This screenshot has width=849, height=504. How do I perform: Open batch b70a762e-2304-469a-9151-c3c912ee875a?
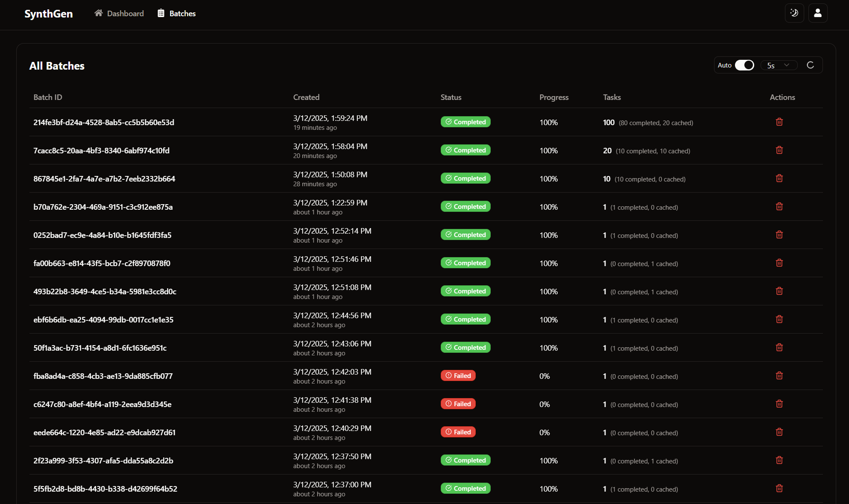(103, 207)
